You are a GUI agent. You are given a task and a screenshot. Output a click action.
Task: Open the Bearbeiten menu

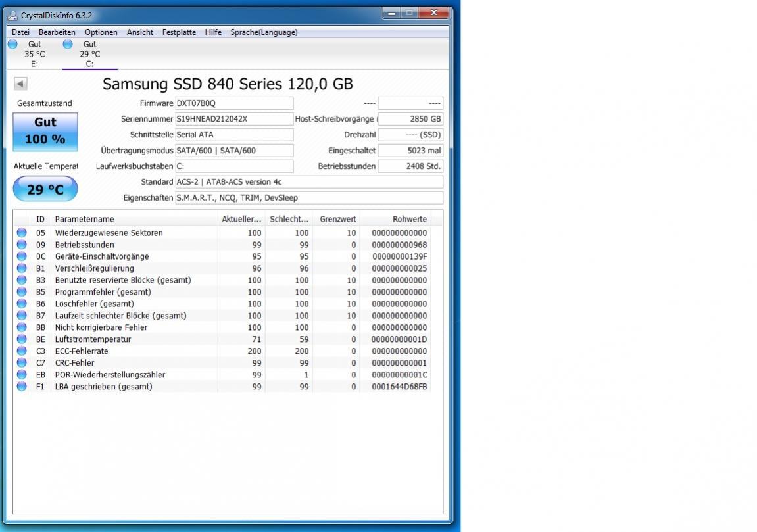tap(57, 32)
